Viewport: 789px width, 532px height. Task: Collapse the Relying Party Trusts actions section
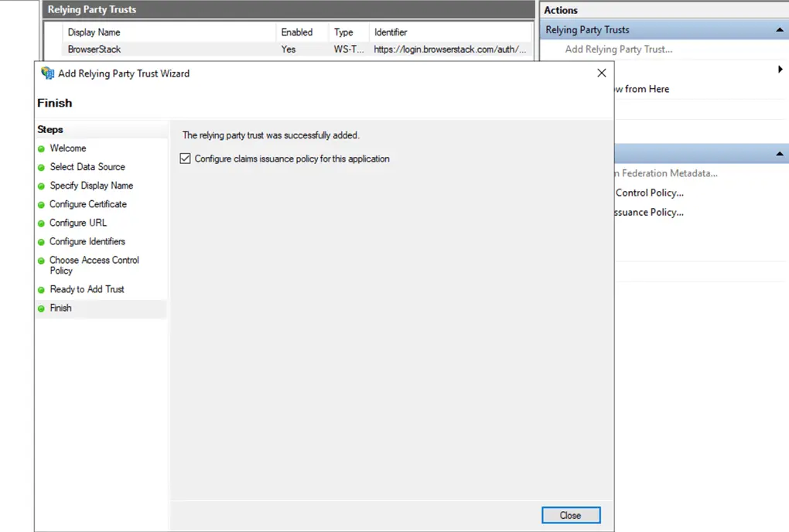click(779, 30)
